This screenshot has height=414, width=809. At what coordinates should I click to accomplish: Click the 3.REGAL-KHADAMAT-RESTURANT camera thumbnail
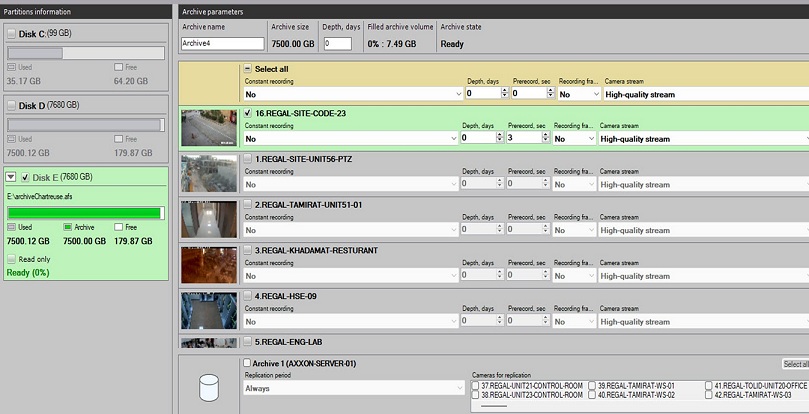[x=209, y=265]
